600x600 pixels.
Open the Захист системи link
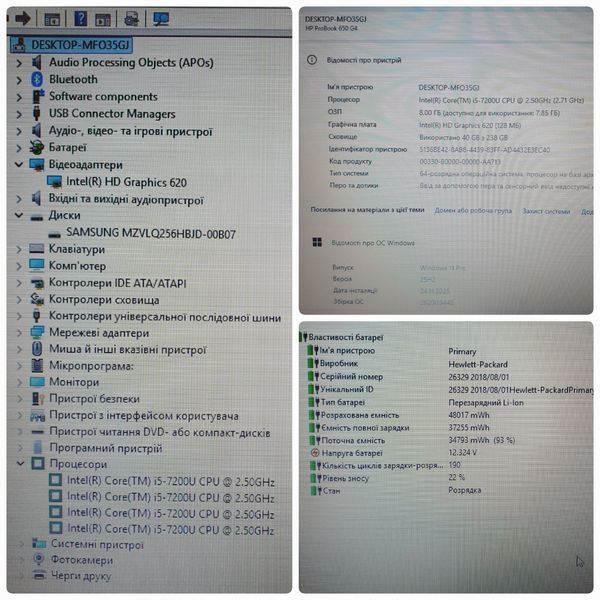546,211
